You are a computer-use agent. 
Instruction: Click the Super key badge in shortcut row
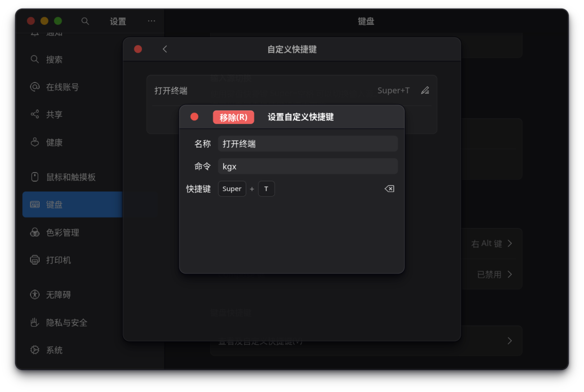coord(232,189)
